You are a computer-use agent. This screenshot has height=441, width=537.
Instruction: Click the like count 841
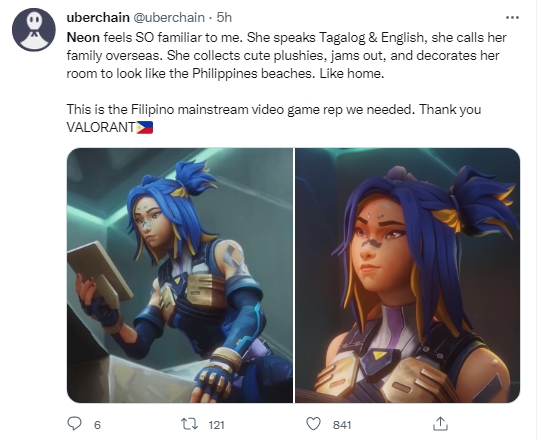342,425
